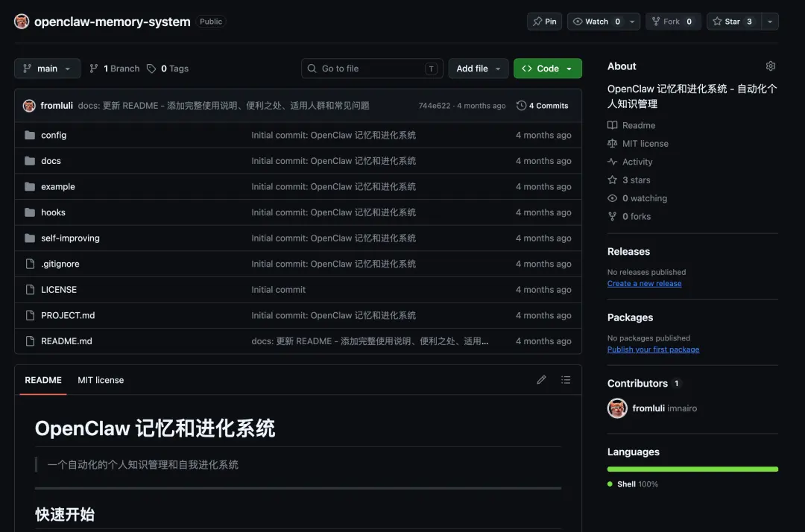
Task: Click the scale icon next to MIT license
Action: pos(612,144)
